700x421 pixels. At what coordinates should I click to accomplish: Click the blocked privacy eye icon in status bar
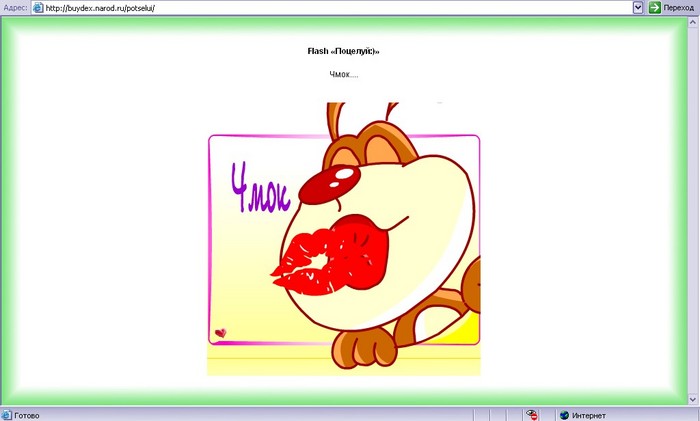[531, 415]
